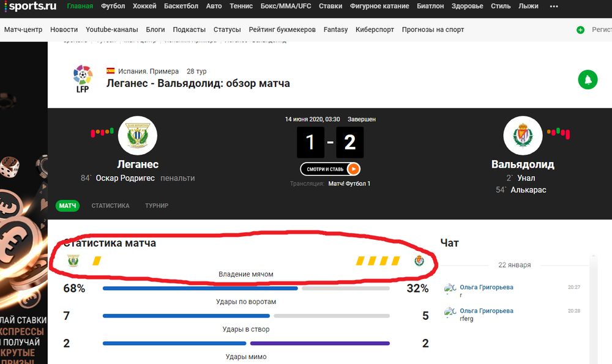
Task: Click Ольга Григорьева name at 20:27
Action: (487, 287)
